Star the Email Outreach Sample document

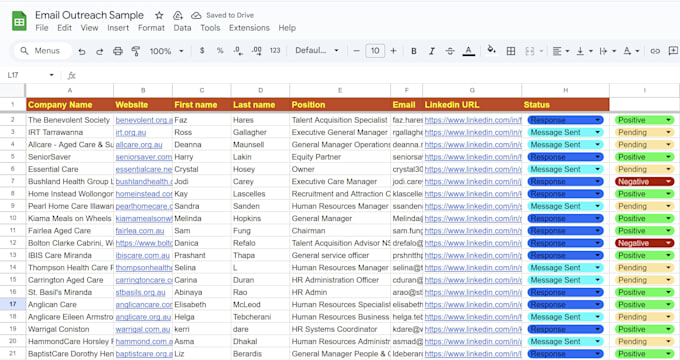pos(159,16)
